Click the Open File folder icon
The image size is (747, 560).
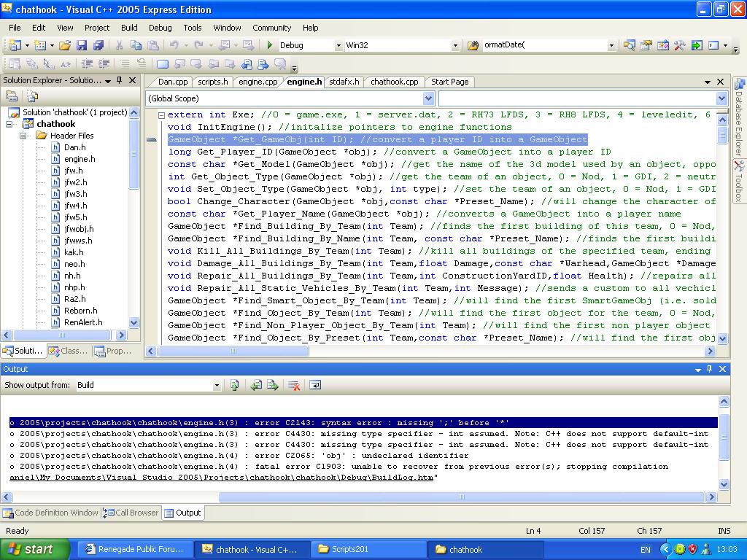[x=65, y=45]
